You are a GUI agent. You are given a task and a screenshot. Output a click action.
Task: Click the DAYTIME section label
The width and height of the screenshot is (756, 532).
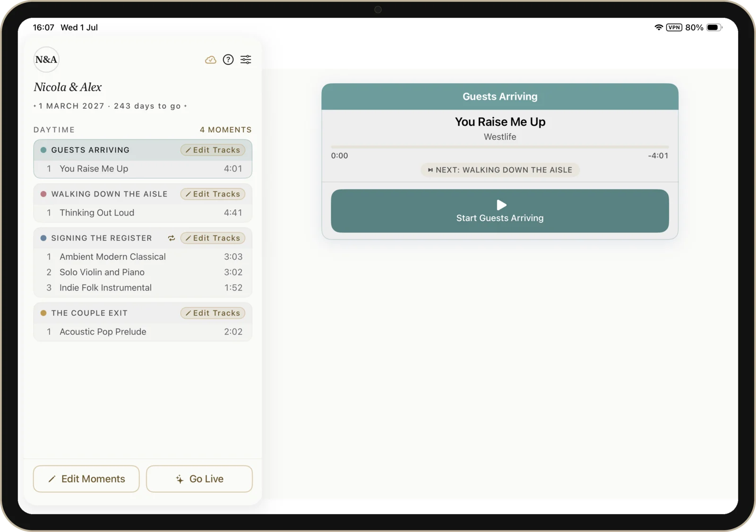click(54, 129)
